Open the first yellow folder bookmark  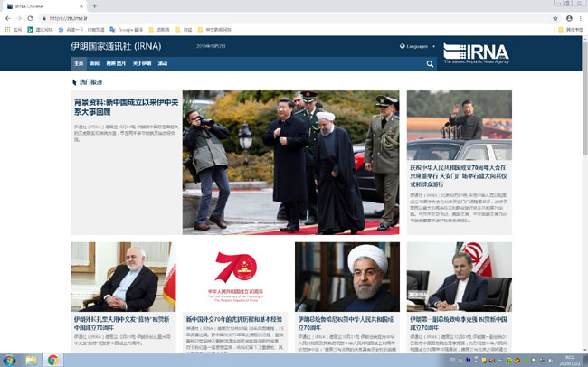coord(159,29)
